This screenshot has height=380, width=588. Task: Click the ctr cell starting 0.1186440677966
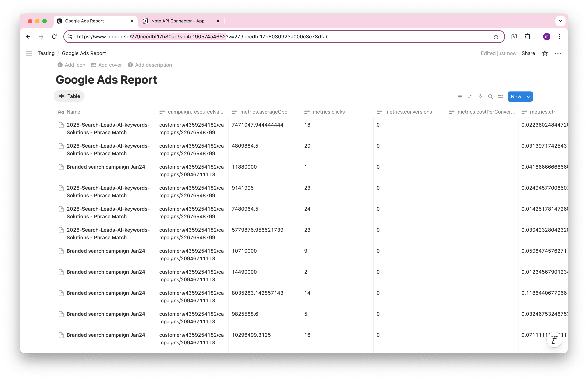[x=543, y=296]
